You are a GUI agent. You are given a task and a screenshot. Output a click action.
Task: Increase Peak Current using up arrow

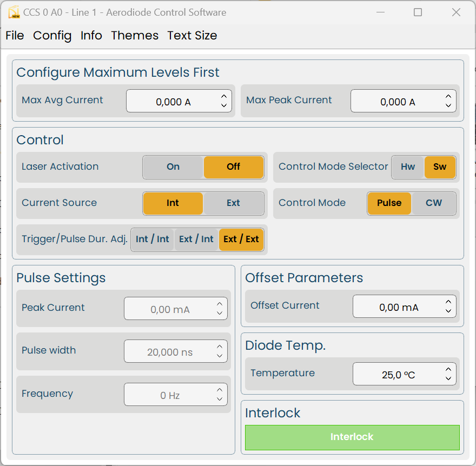(220, 304)
